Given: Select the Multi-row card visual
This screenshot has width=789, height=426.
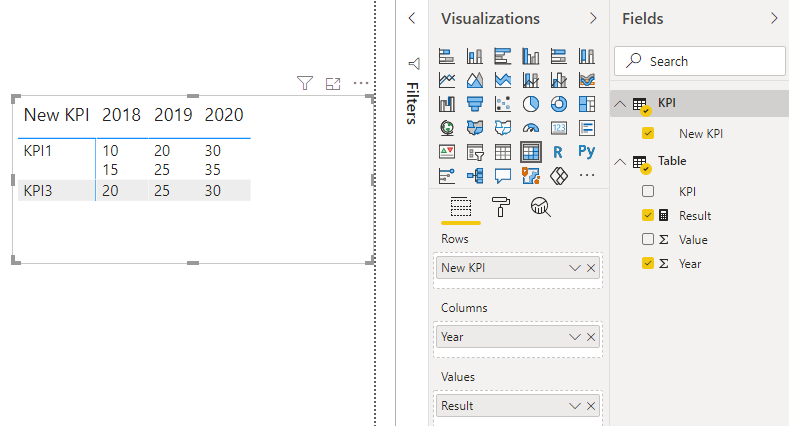Looking at the screenshot, I should [x=587, y=128].
